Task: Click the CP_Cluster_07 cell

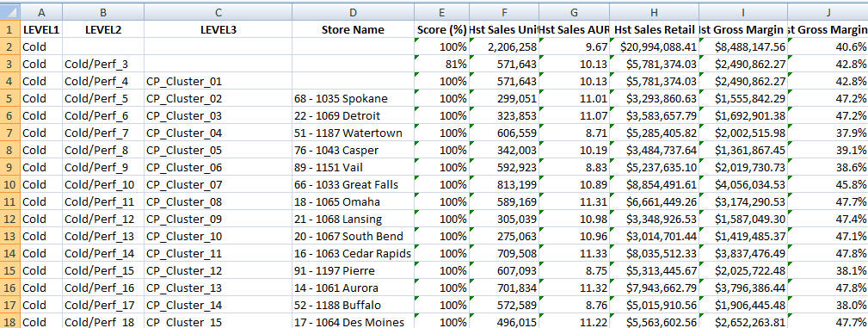Action: pos(219,184)
